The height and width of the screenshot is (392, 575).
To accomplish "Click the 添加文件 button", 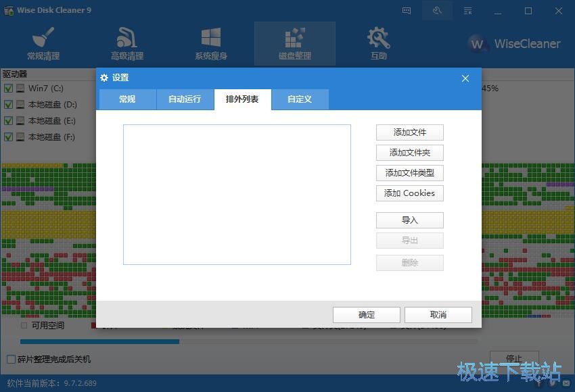I will click(410, 132).
